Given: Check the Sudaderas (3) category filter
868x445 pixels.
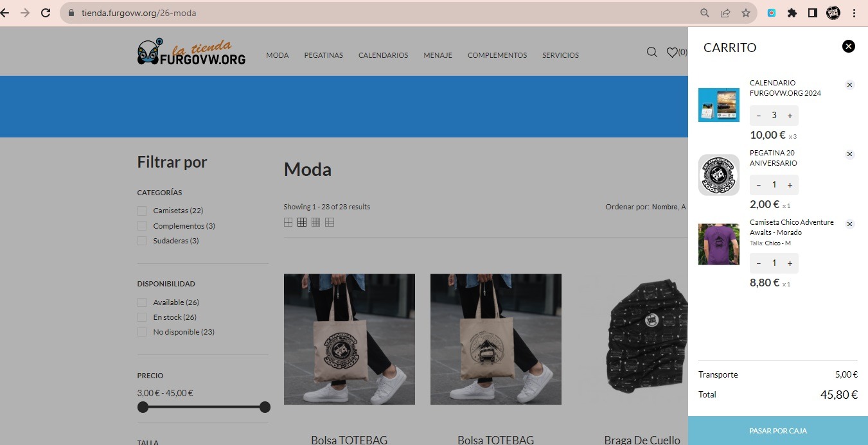Looking at the screenshot, I should pos(141,241).
